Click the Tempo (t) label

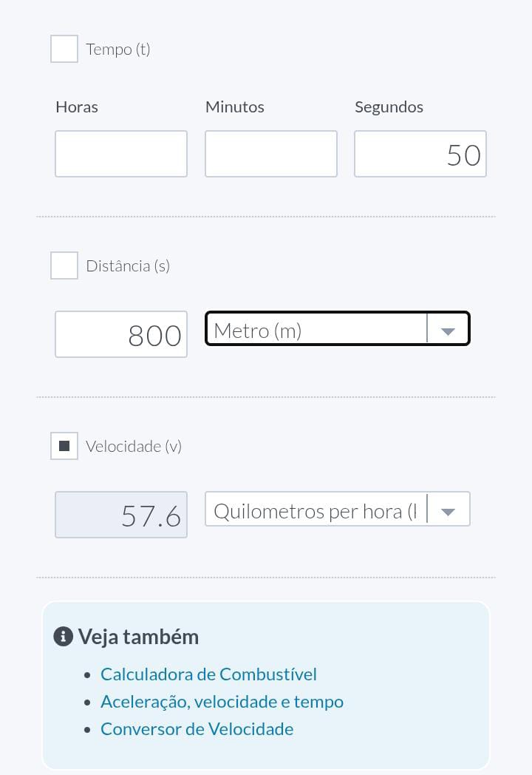point(118,50)
